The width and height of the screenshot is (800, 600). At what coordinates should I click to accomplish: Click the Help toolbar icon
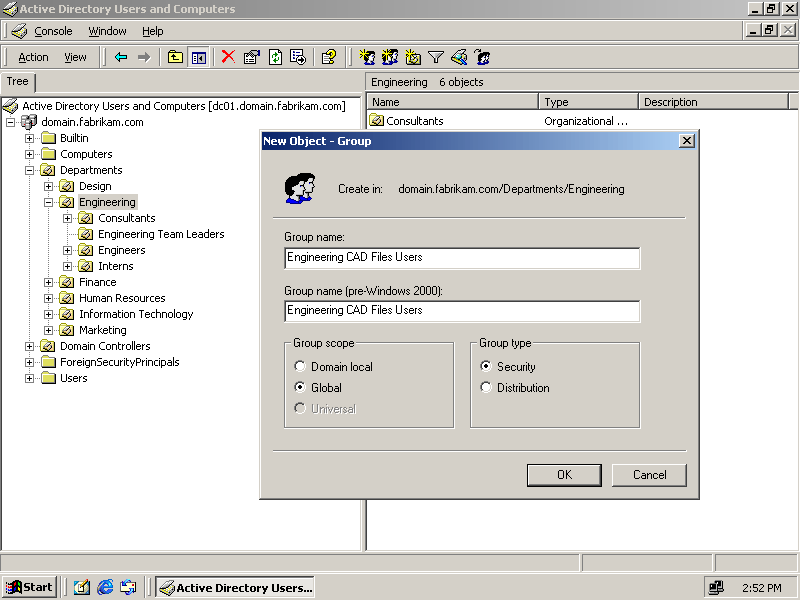tap(328, 57)
